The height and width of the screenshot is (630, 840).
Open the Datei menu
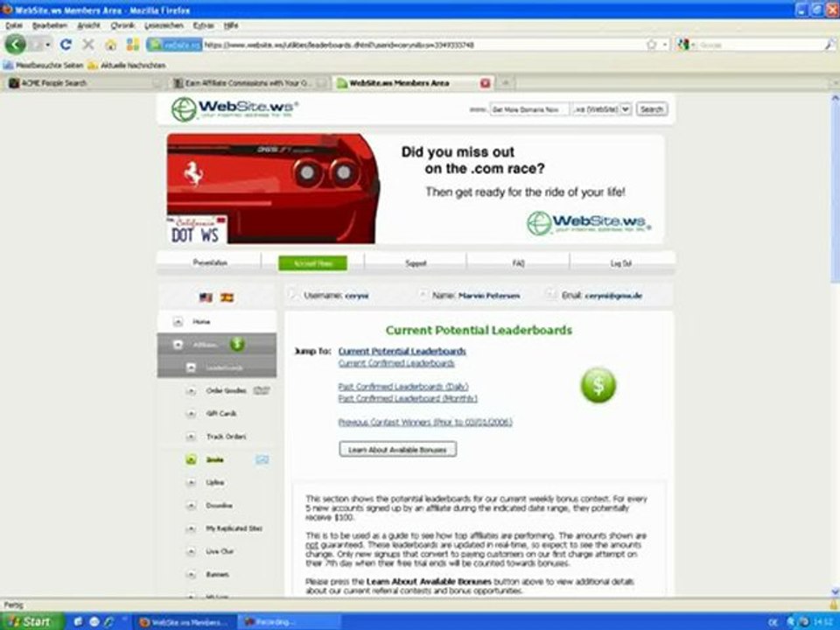pyautogui.click(x=14, y=25)
